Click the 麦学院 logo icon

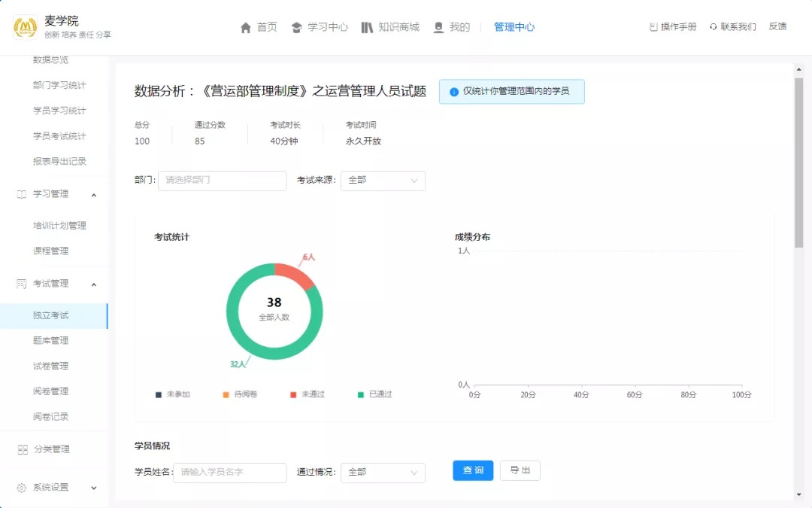(26, 27)
